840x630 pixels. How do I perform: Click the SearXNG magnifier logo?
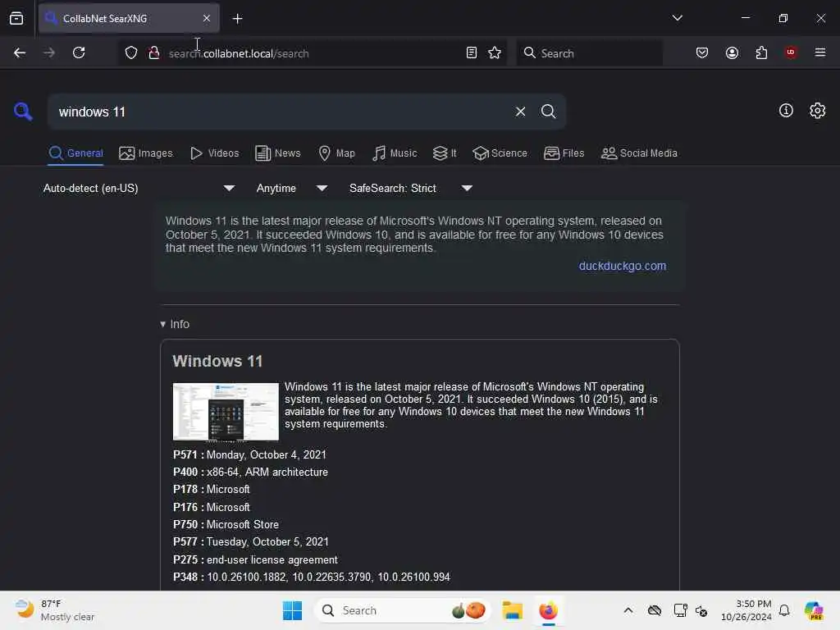(23, 112)
